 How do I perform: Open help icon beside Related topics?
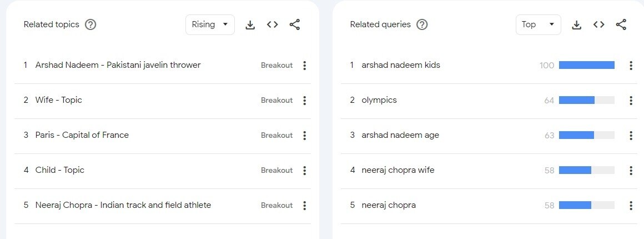90,24
